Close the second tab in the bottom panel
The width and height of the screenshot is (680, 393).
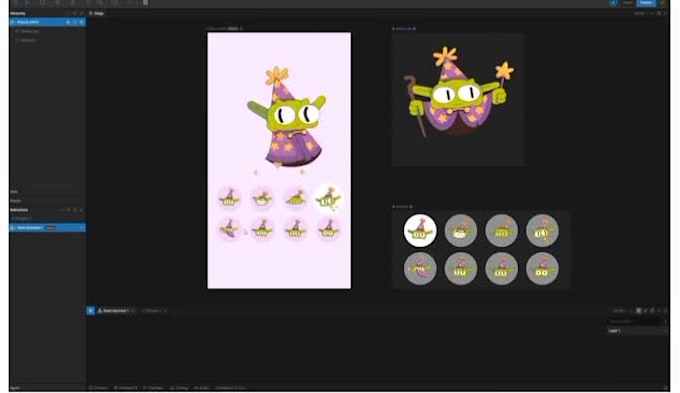[x=165, y=311]
